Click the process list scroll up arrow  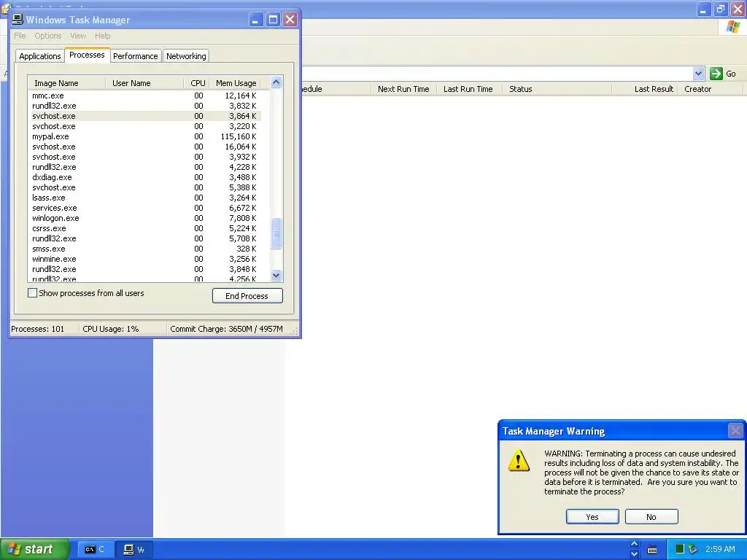pos(276,82)
